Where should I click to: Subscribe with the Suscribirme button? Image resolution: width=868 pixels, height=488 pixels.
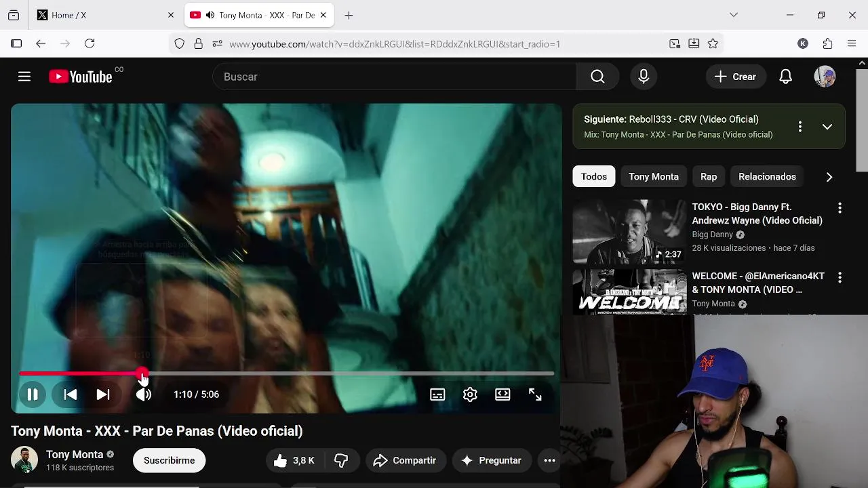170,460
